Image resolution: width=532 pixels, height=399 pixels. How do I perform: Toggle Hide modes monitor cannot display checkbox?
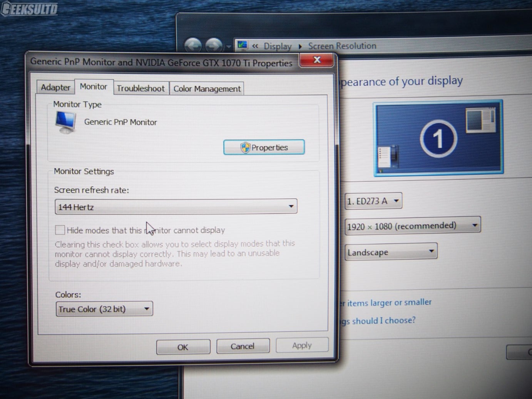click(60, 230)
